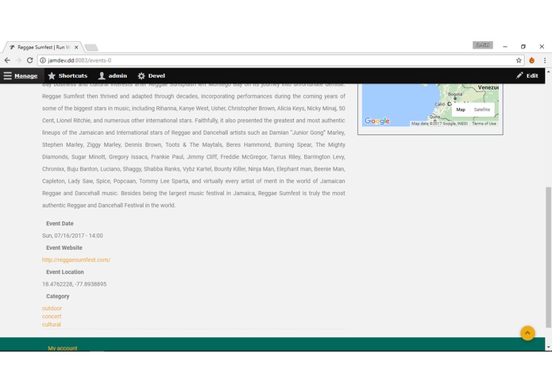Open map Terms of Use link

pos(484,124)
